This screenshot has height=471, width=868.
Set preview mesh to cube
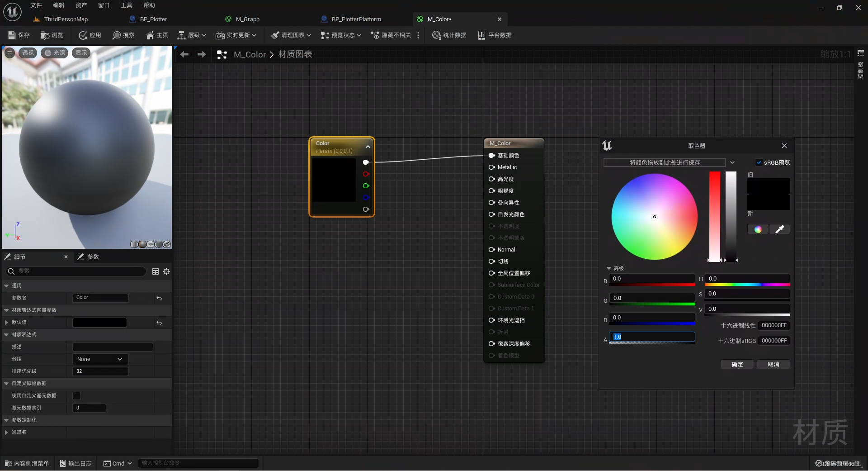[x=159, y=244]
